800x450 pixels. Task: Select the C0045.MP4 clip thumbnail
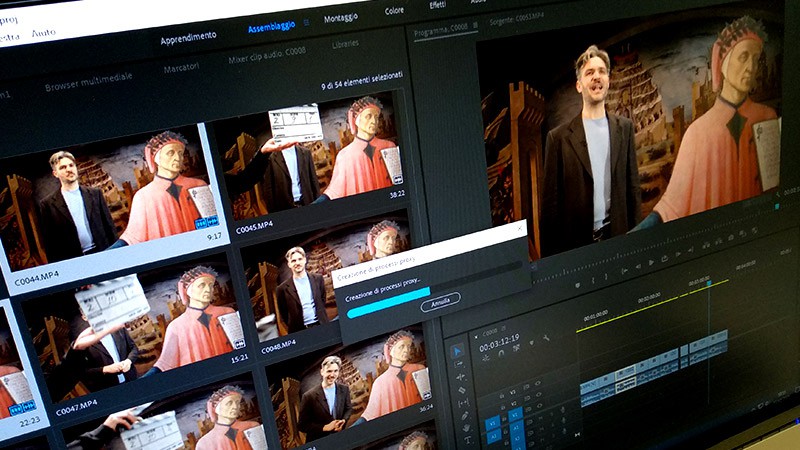(x=312, y=154)
